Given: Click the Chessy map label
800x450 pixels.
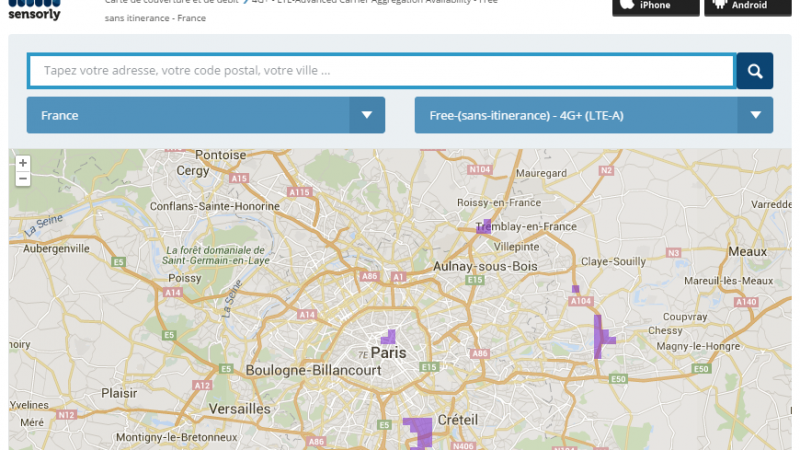Looking at the screenshot, I should click(665, 331).
